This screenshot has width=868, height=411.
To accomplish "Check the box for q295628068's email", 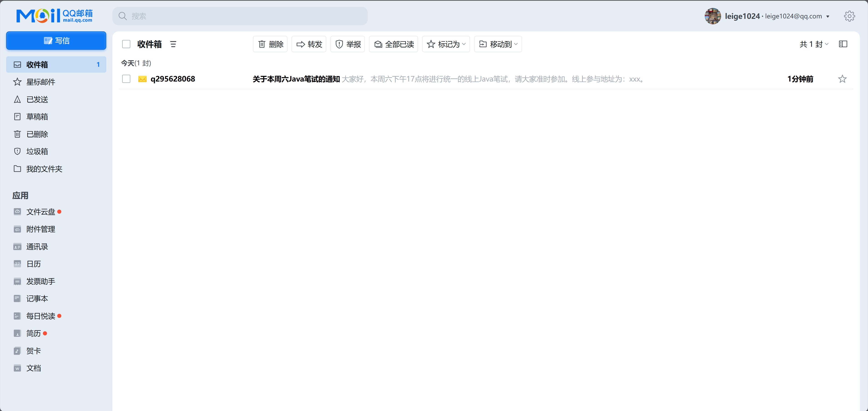I will point(126,79).
